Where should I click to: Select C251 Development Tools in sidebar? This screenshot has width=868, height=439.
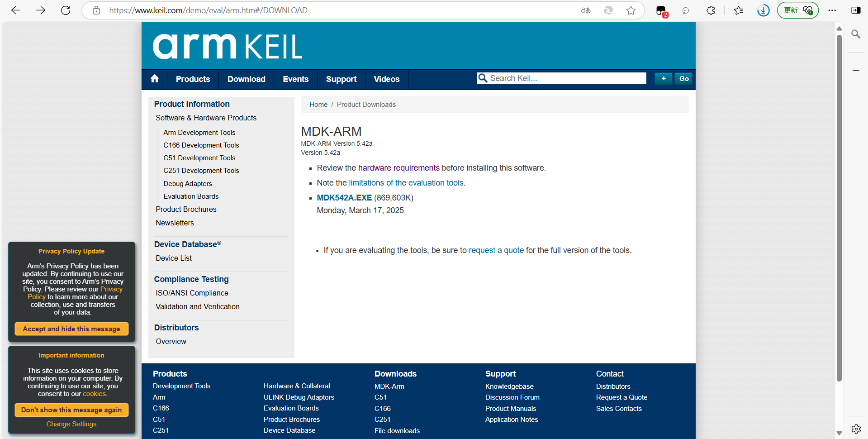click(201, 171)
